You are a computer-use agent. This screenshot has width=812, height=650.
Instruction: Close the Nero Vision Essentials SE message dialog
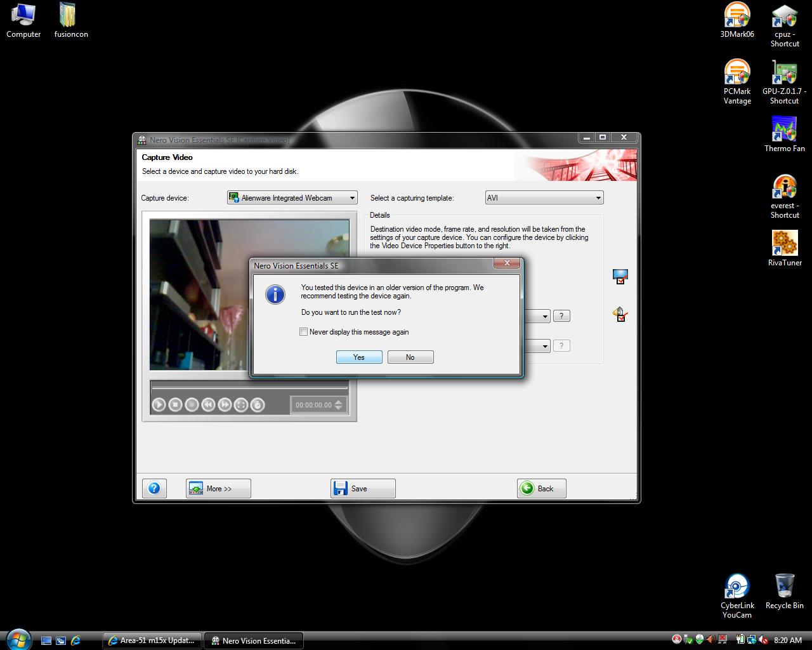pyautogui.click(x=507, y=263)
